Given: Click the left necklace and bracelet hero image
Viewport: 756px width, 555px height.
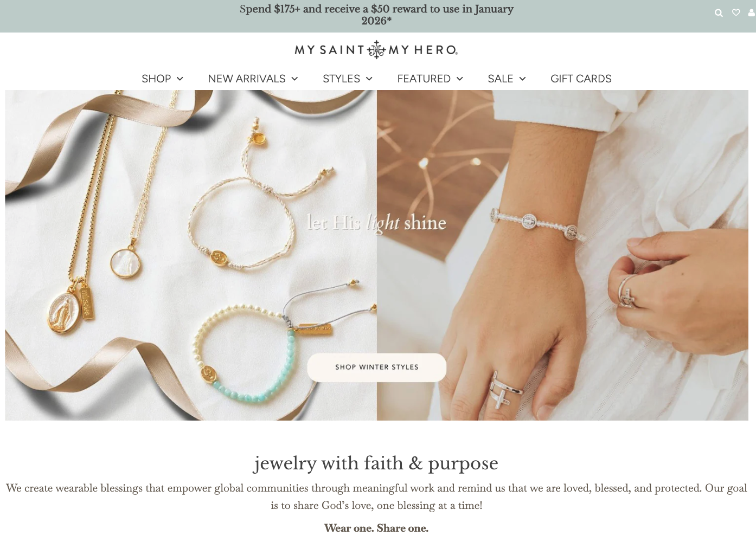Looking at the screenshot, I should 191,255.
